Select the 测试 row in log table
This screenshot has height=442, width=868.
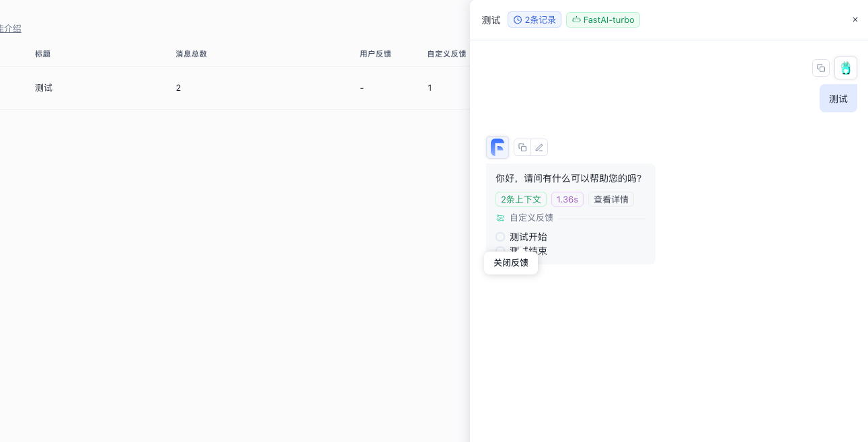tap(44, 88)
